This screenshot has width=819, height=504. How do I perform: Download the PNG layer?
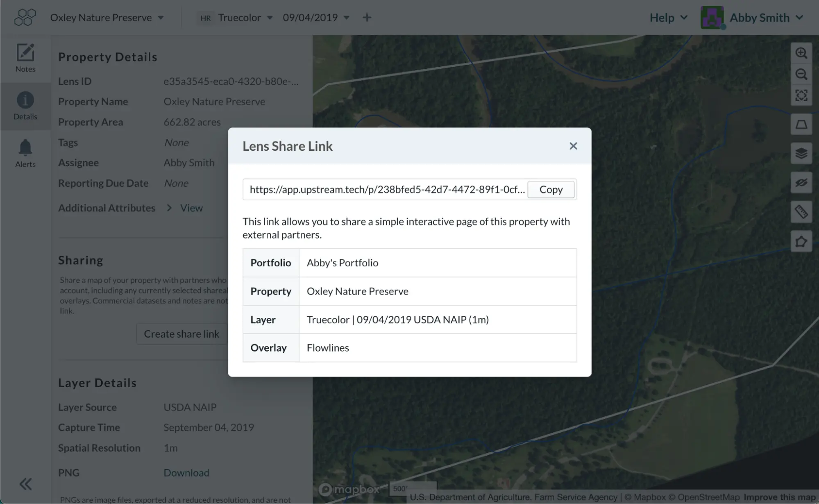tap(186, 472)
